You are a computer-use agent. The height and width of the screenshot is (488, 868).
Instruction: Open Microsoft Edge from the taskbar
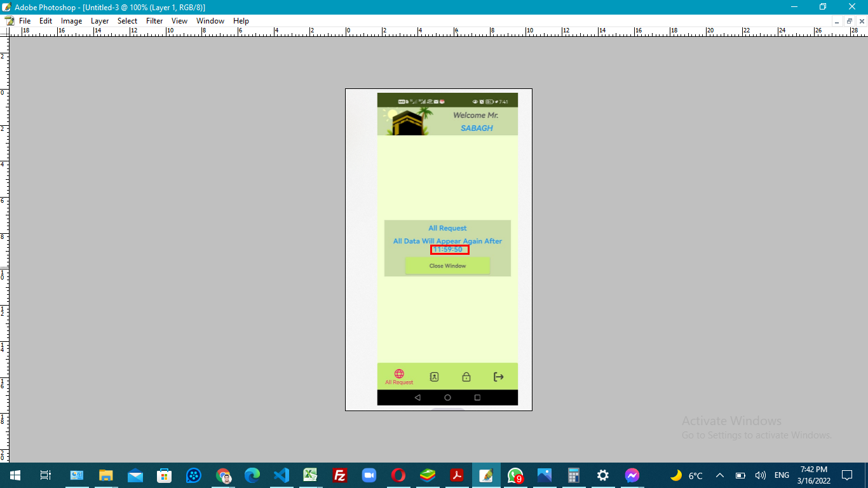[x=252, y=475]
